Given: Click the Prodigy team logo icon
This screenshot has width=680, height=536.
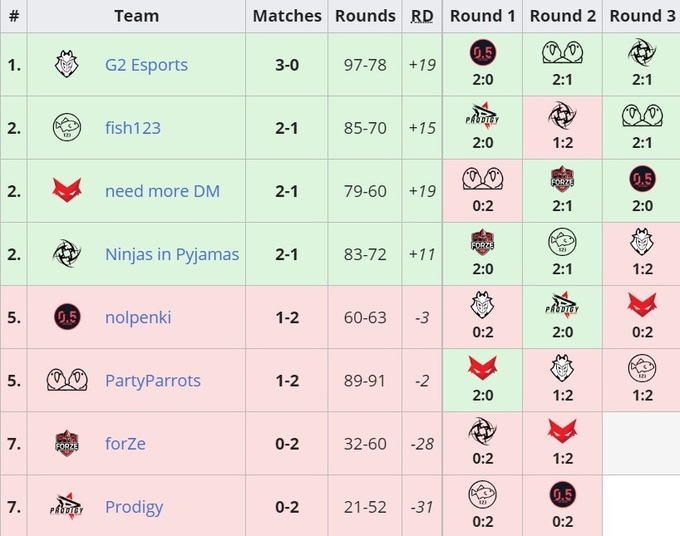Looking at the screenshot, I should coord(67,506).
